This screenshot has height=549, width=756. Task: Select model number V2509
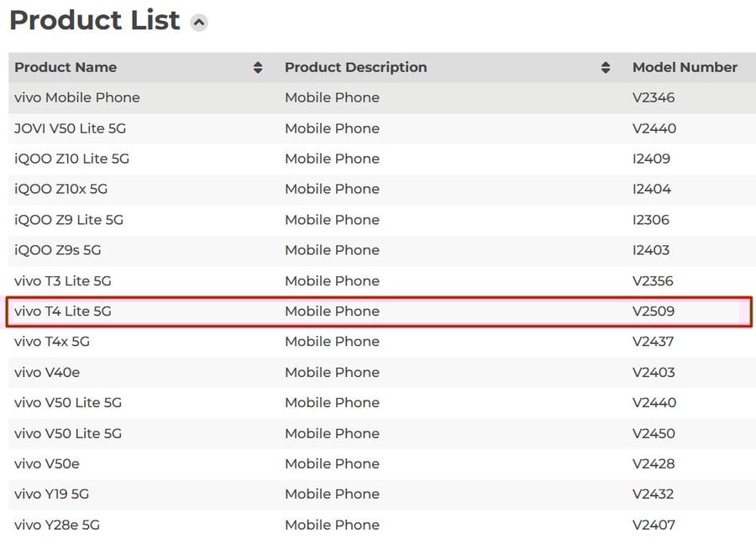coord(654,311)
